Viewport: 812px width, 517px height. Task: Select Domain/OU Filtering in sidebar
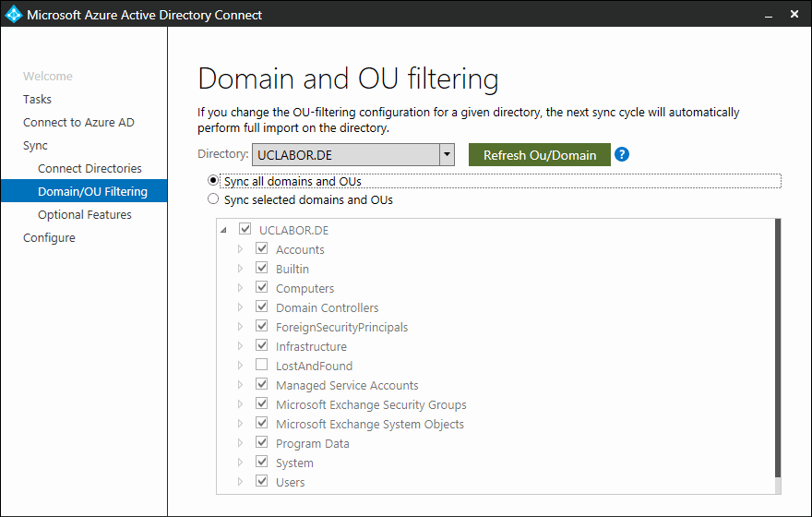(84, 191)
